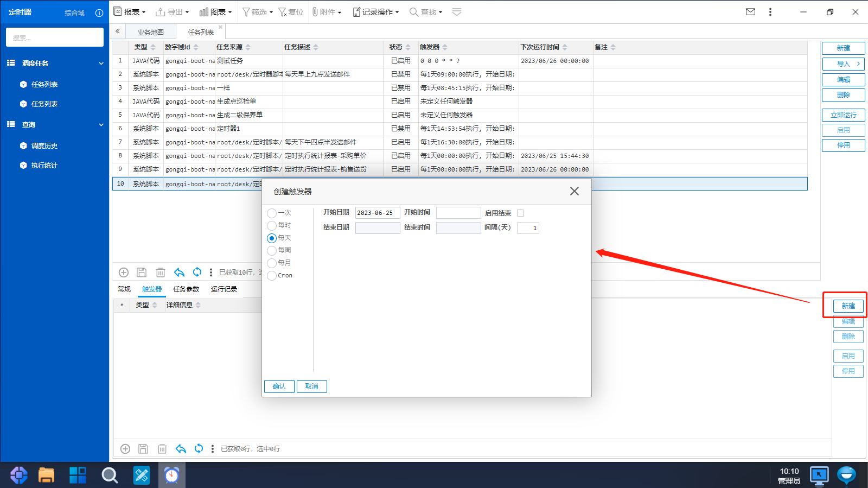Viewport: 868px width, 488px height.
Task: Open more options dots in upper grid toolbar
Action: coord(211,272)
